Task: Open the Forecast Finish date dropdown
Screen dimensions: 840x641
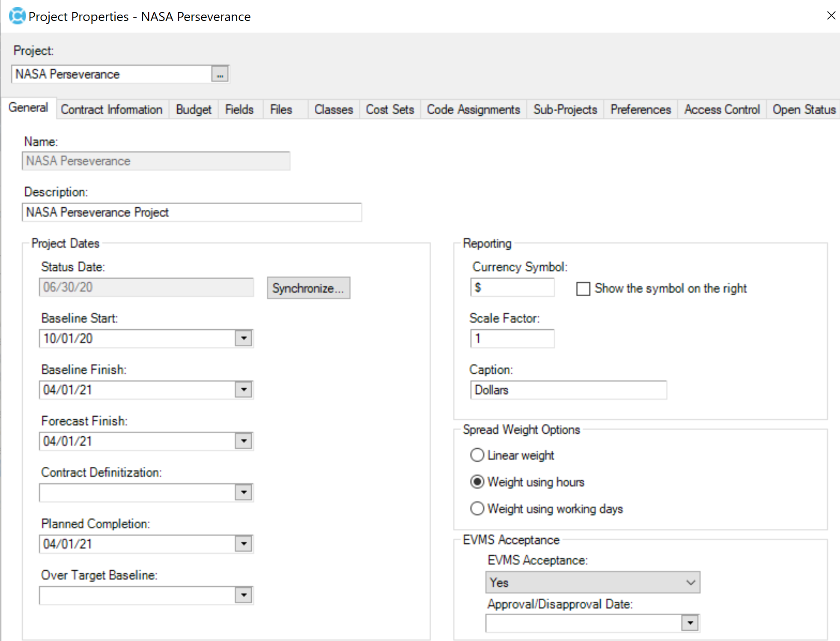Action: pos(244,441)
